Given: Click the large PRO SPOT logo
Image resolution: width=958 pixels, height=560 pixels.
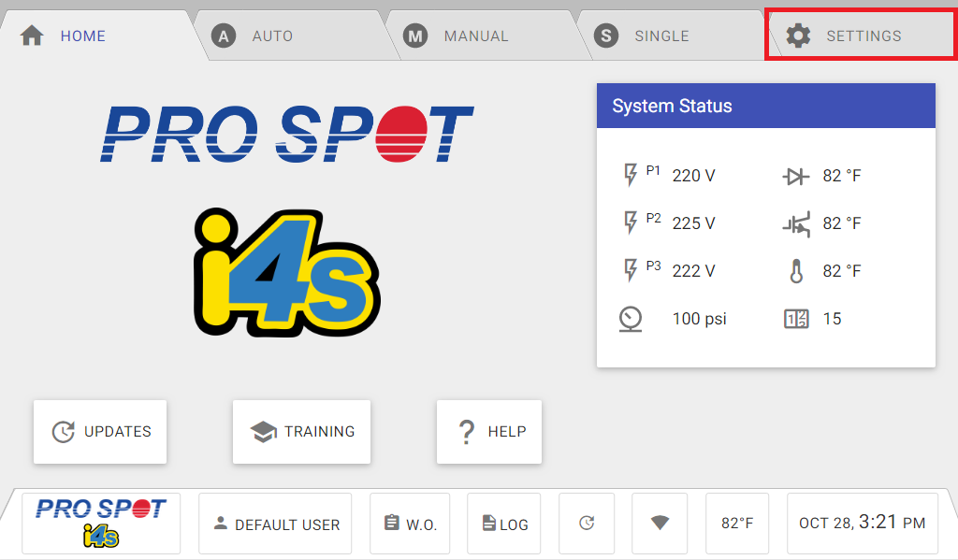Looking at the screenshot, I should [x=287, y=134].
